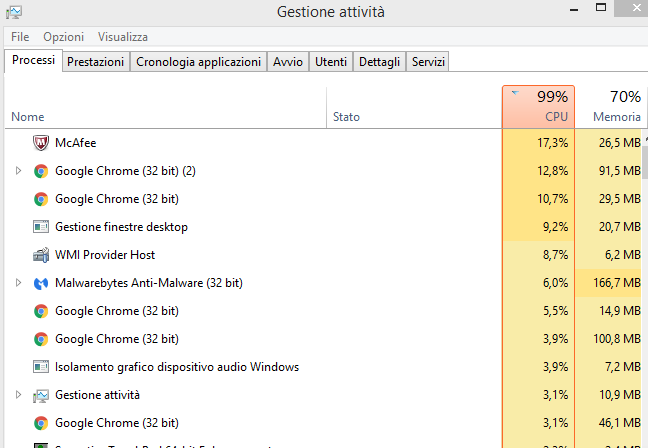Select WMI Provider Host process name

(x=105, y=255)
